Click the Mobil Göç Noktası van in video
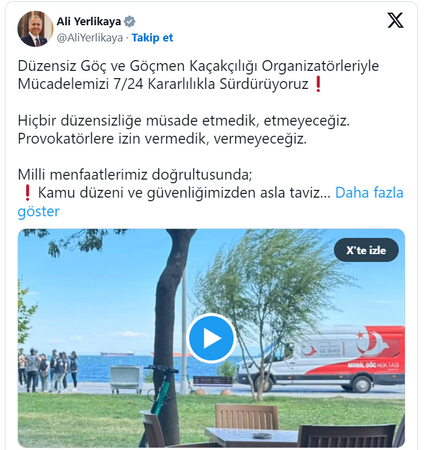433x450 pixels. 320,358
